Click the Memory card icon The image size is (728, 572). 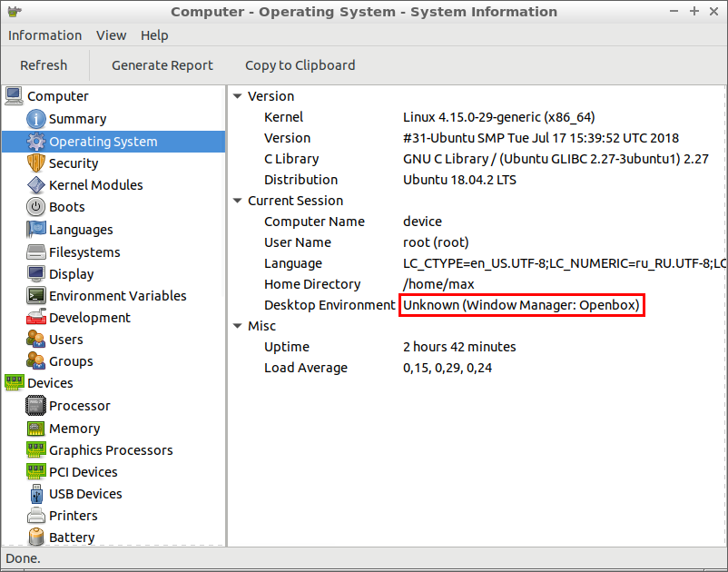coord(35,428)
